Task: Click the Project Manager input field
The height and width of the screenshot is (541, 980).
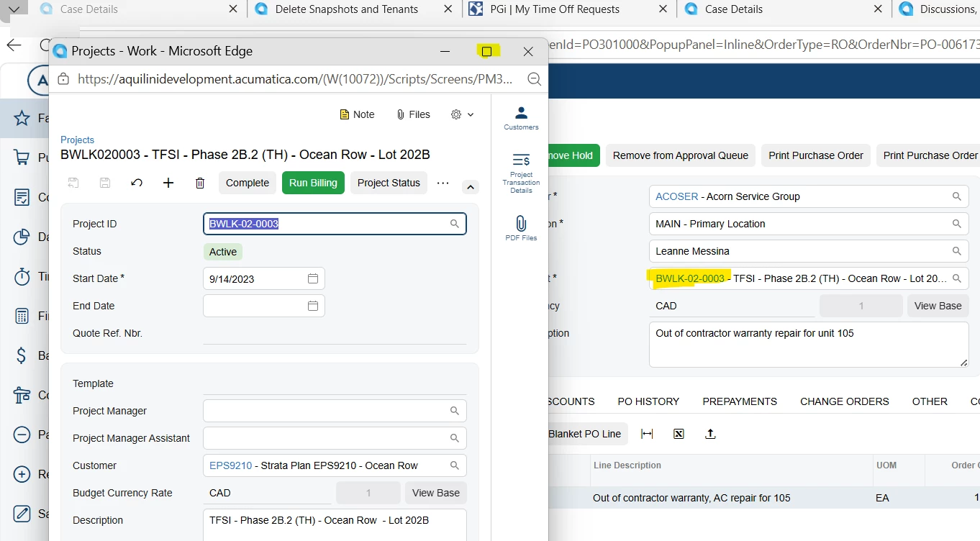Action: coord(335,411)
